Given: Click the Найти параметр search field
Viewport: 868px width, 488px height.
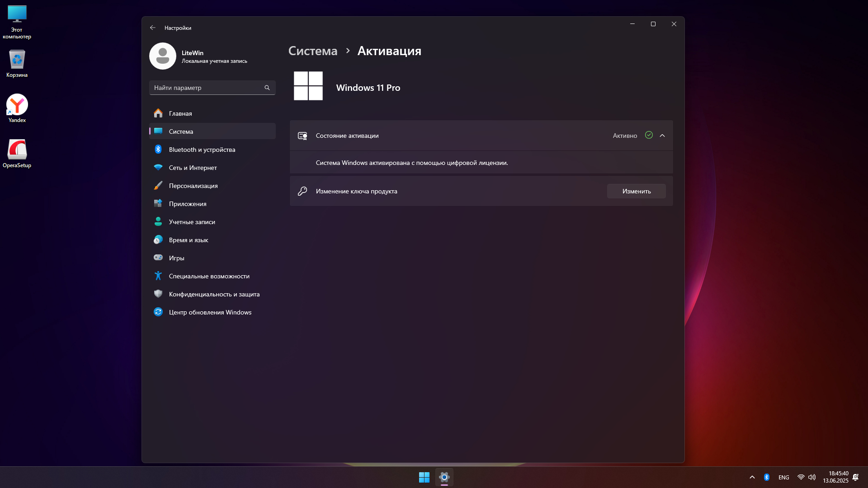Looking at the screenshot, I should tap(208, 88).
